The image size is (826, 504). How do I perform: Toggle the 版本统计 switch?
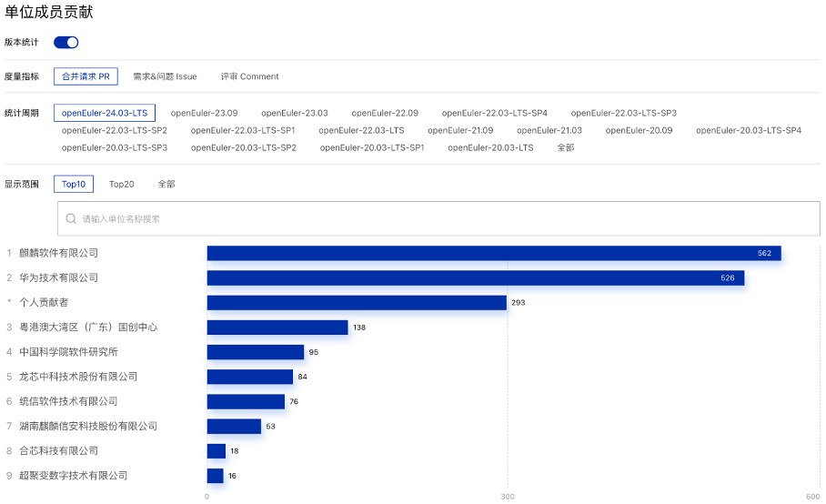(66, 42)
